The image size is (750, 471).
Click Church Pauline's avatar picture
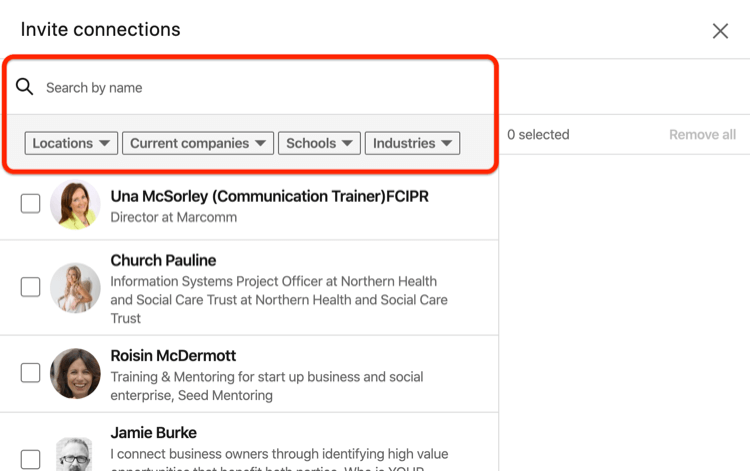76,287
